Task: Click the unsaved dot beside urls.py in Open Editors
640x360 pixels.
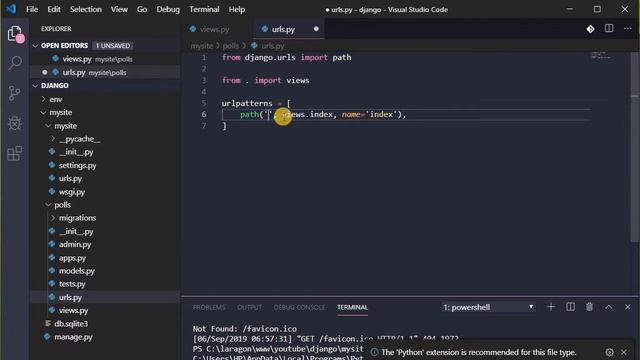Action: [x=45, y=72]
